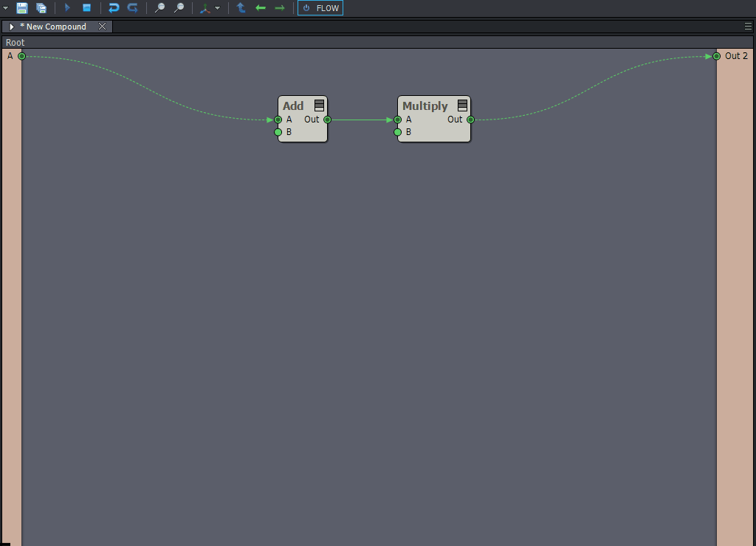Click the compound input port A
Screen dimensions: 756x546
[x=21, y=56]
